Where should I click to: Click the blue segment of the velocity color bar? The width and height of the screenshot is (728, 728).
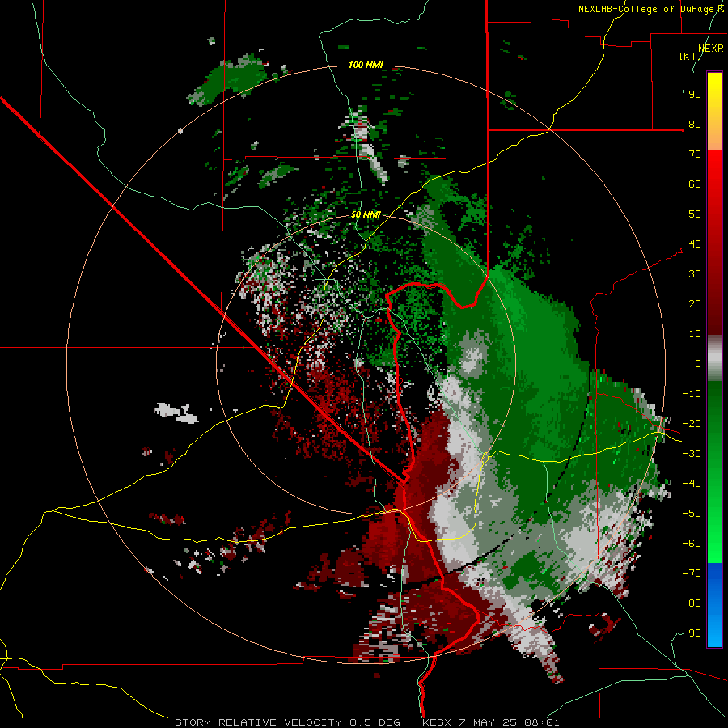pyautogui.click(x=714, y=605)
